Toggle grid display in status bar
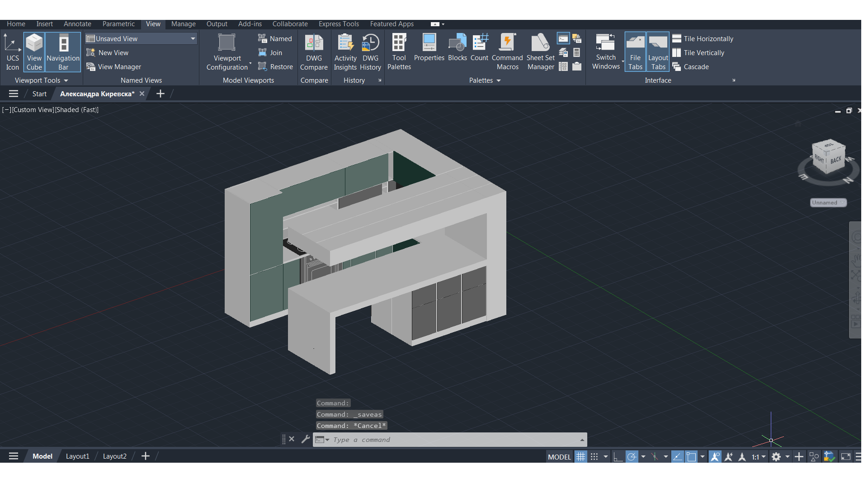 (580, 457)
